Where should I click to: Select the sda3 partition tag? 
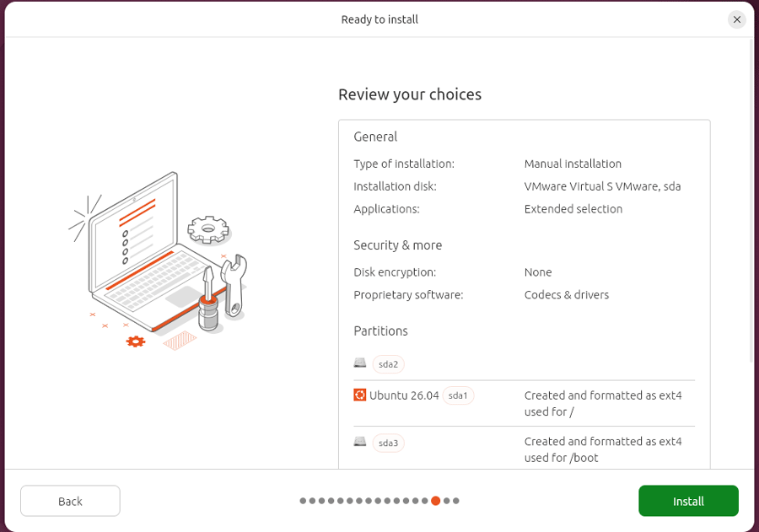coord(388,443)
